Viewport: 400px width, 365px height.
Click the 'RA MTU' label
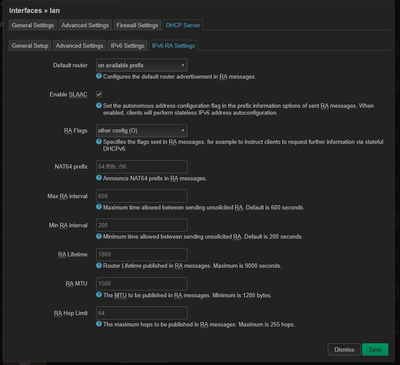coord(76,284)
